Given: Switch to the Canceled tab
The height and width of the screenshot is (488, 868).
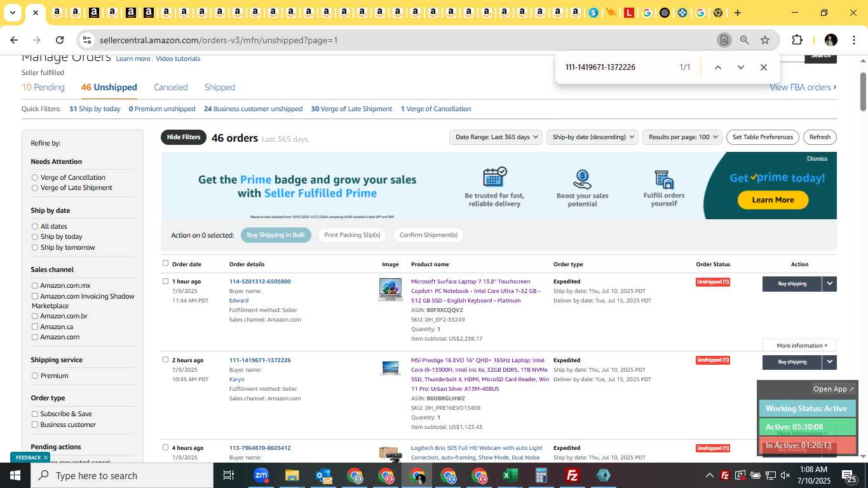Looking at the screenshot, I should 171,87.
